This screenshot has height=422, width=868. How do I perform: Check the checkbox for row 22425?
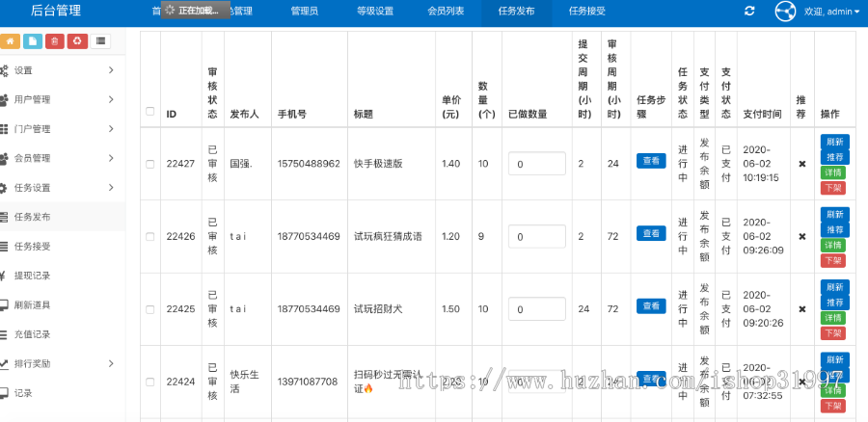(x=150, y=309)
